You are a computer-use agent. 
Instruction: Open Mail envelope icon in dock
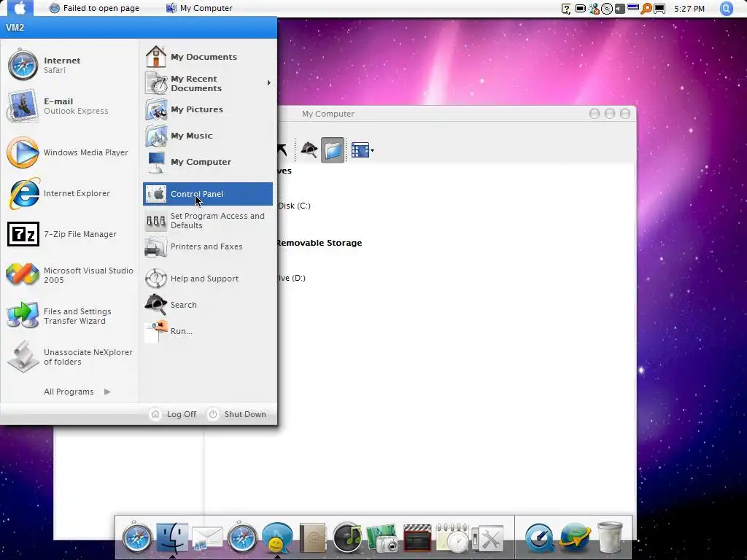[x=207, y=539]
